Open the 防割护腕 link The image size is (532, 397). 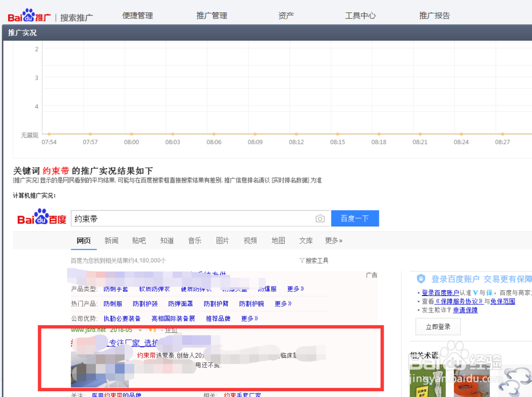click(x=252, y=304)
